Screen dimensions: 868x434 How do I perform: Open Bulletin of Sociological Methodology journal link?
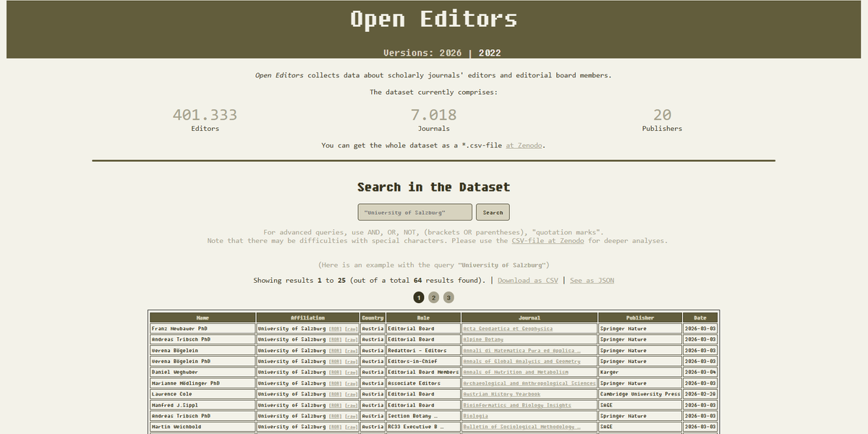[522, 427]
